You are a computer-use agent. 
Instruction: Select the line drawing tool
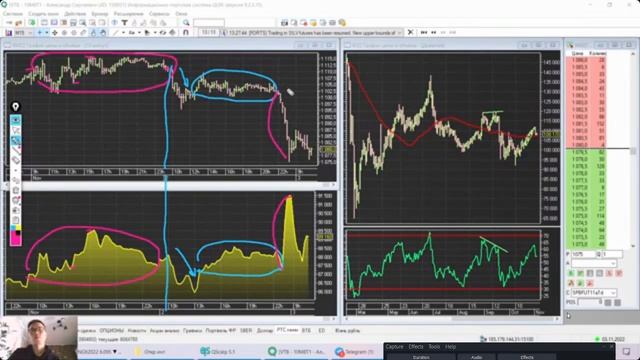(116, 33)
